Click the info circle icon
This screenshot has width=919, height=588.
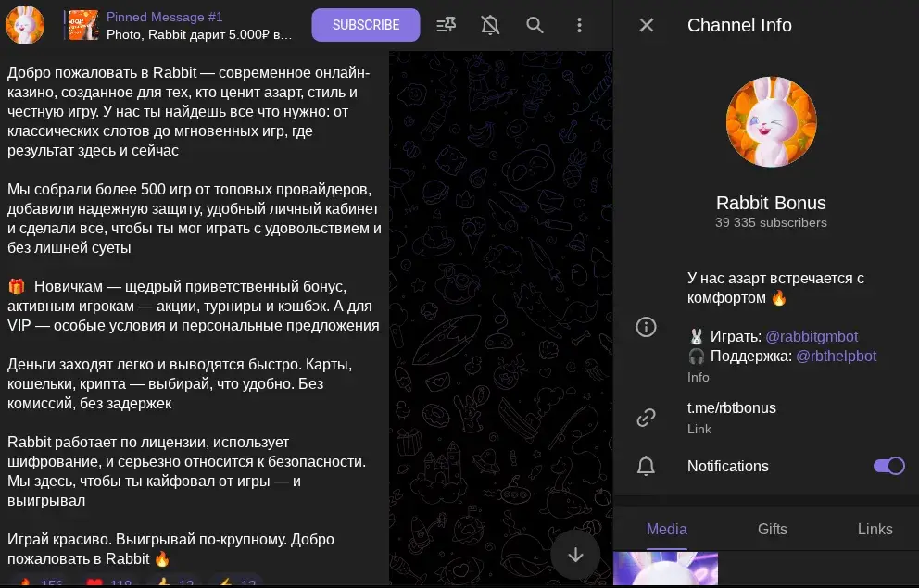(646, 327)
